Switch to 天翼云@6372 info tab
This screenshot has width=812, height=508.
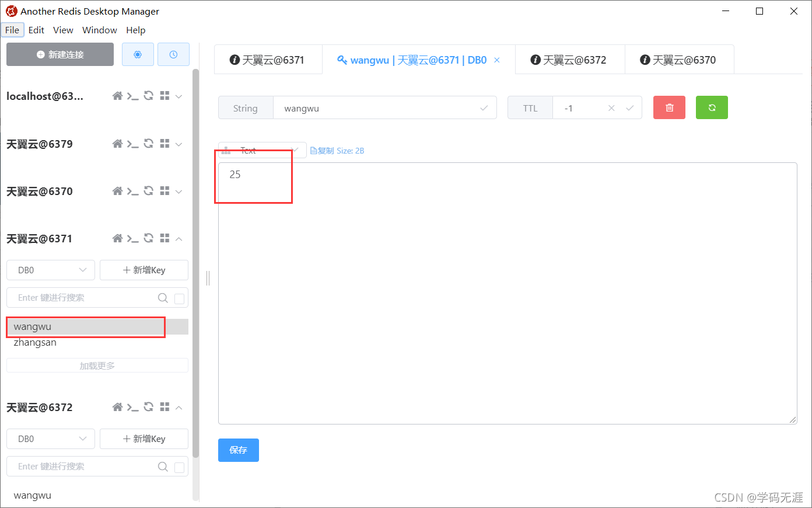(569, 60)
